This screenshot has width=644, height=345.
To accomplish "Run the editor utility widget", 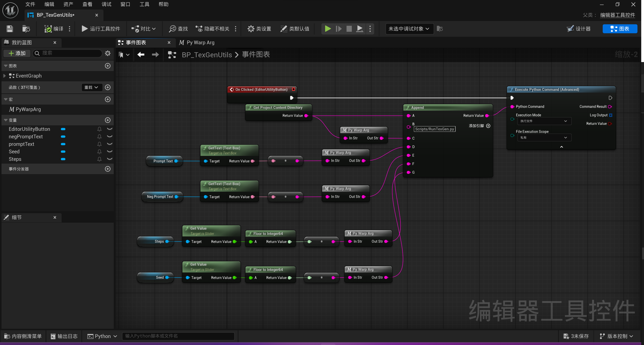I will click(x=101, y=29).
